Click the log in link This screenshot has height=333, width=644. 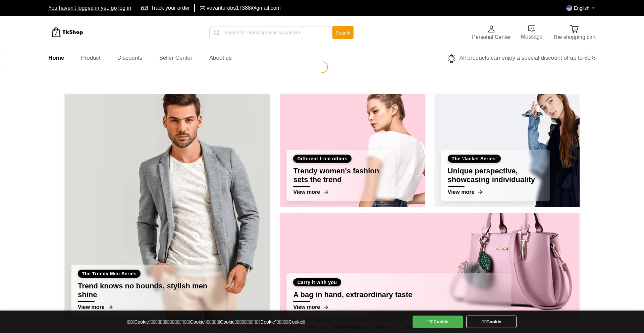point(90,8)
